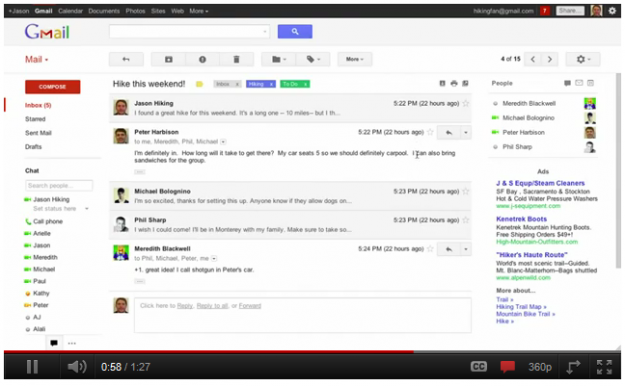The width and height of the screenshot is (625, 386).
Task: Open the Move to folder dropdown
Action: pos(279,59)
